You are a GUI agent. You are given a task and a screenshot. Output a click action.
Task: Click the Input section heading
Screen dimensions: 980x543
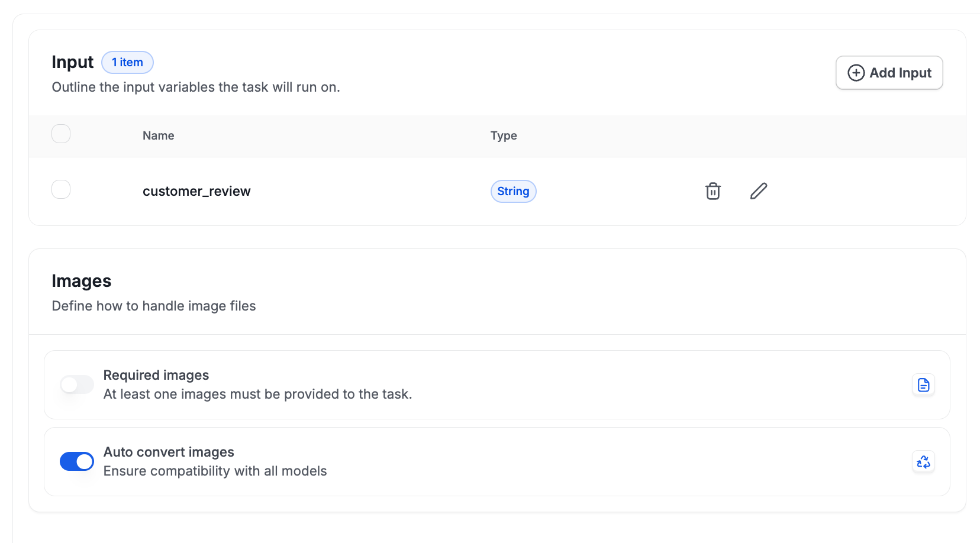pyautogui.click(x=72, y=62)
